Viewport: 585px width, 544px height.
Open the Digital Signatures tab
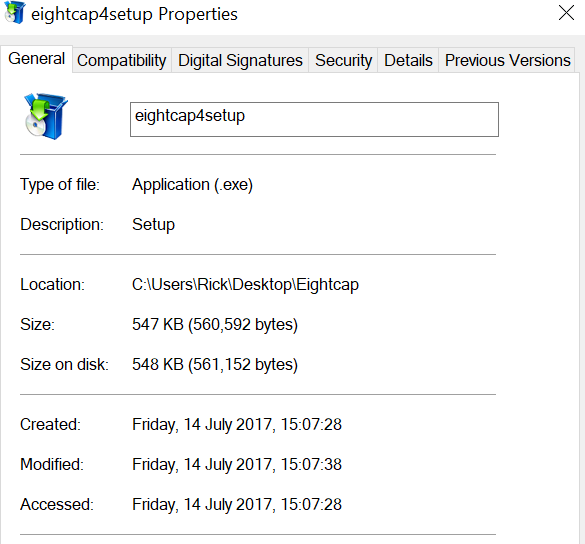click(x=240, y=60)
